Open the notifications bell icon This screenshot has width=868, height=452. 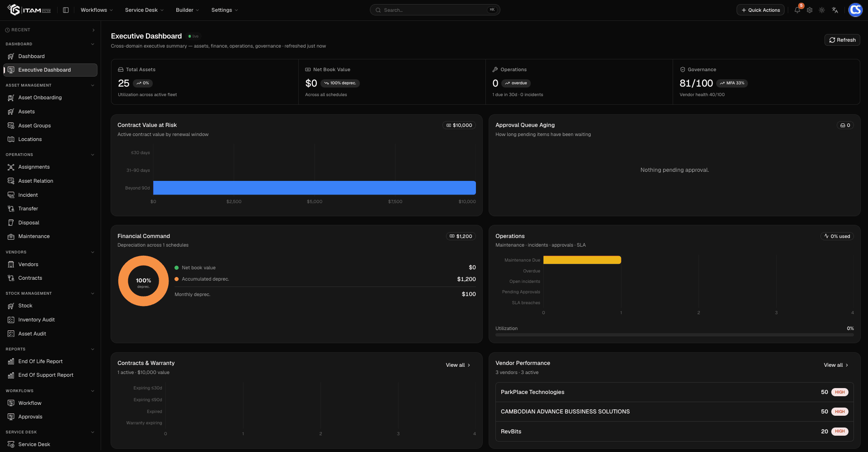coord(797,10)
